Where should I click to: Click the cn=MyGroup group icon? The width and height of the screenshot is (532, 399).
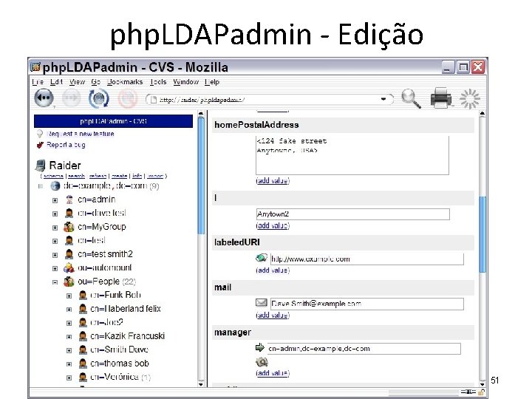tap(69, 227)
